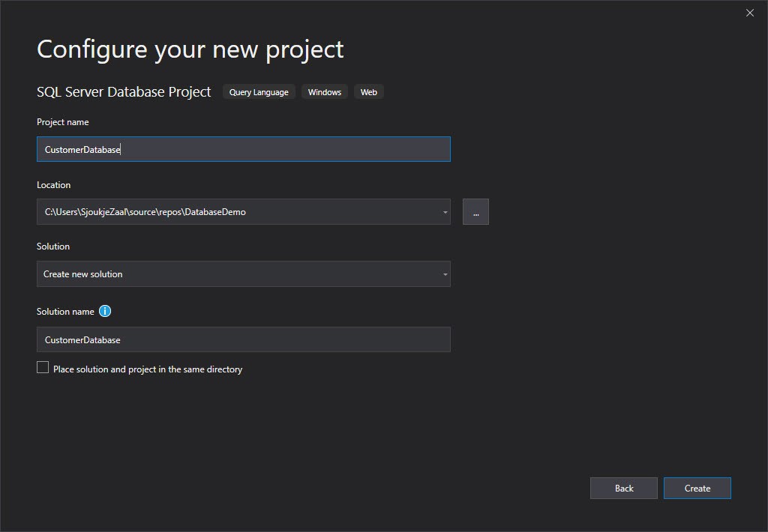Click the Browse (...) button beside Location

coord(475,211)
